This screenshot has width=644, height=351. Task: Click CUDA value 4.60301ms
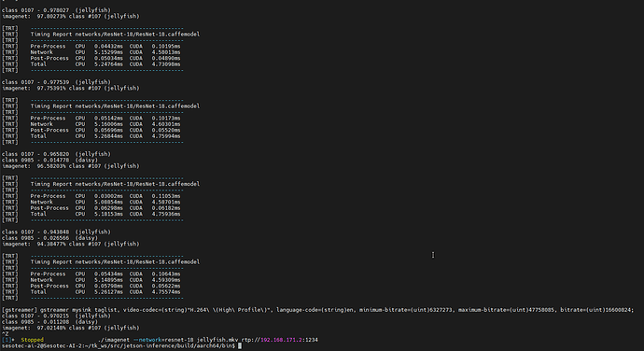coord(166,124)
